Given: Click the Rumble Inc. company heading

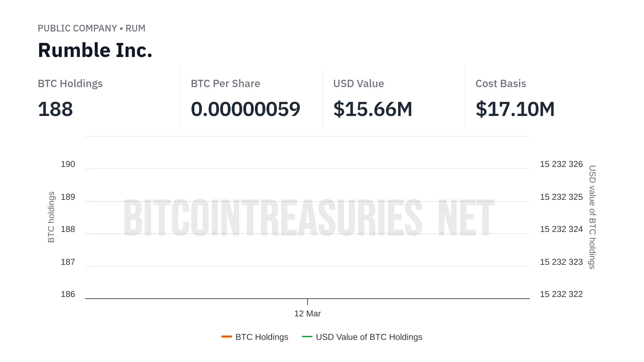Looking at the screenshot, I should (95, 50).
